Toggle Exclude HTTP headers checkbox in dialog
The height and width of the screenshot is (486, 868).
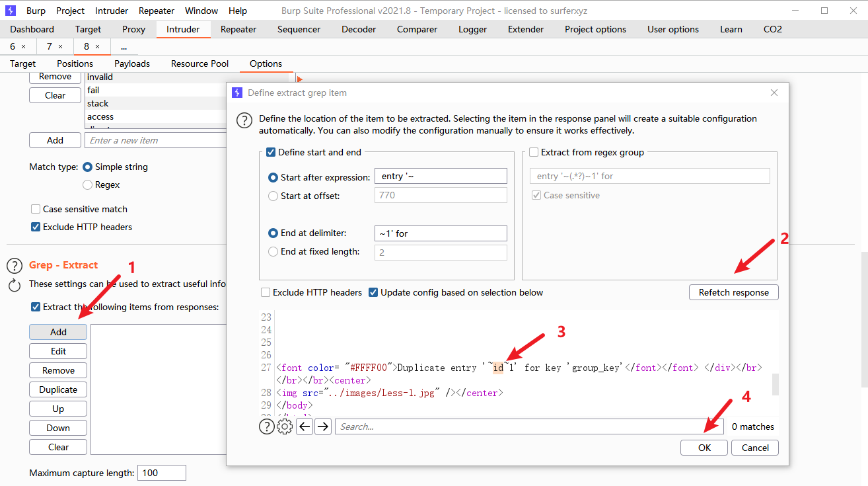click(266, 292)
